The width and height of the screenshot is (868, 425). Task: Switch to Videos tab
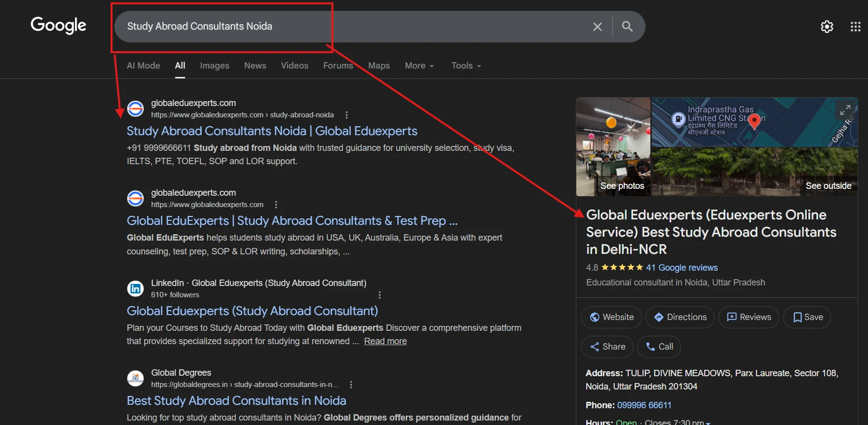(x=295, y=66)
